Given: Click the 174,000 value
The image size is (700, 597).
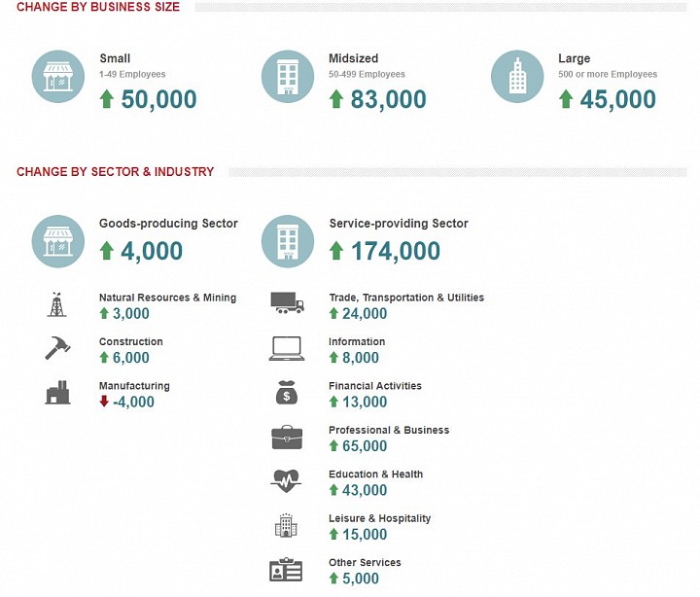Looking at the screenshot, I should [396, 251].
